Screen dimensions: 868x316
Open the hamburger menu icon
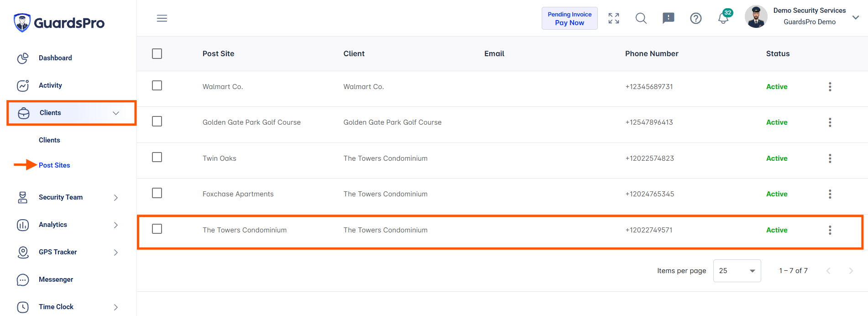click(x=162, y=18)
